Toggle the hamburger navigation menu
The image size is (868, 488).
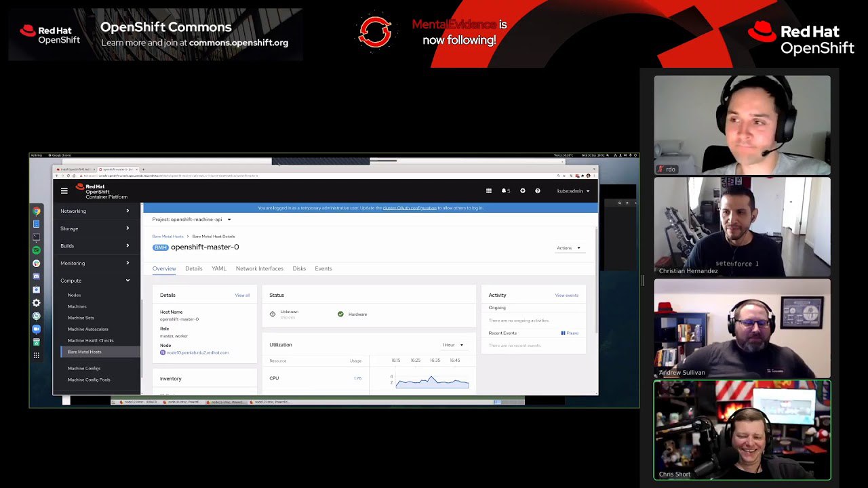point(64,191)
